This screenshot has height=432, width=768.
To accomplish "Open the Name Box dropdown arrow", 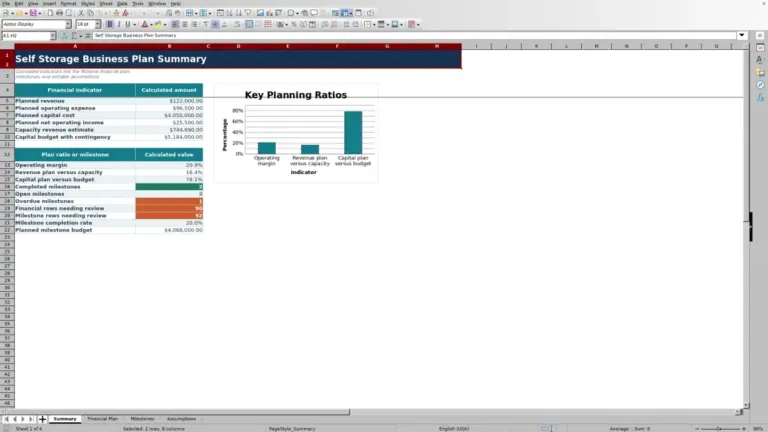I will tap(52, 35).
